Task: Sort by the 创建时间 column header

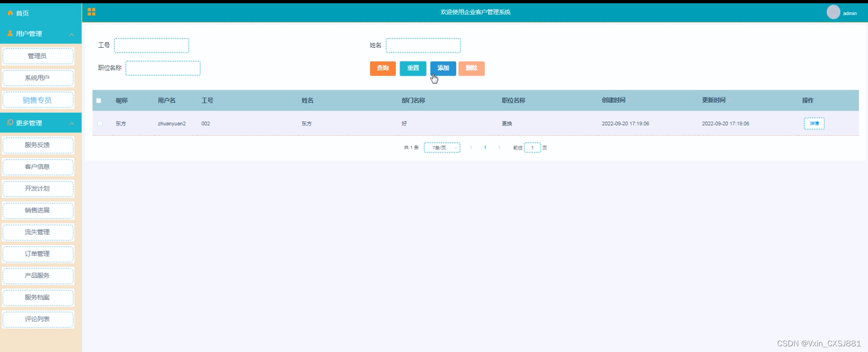Action: click(x=614, y=100)
